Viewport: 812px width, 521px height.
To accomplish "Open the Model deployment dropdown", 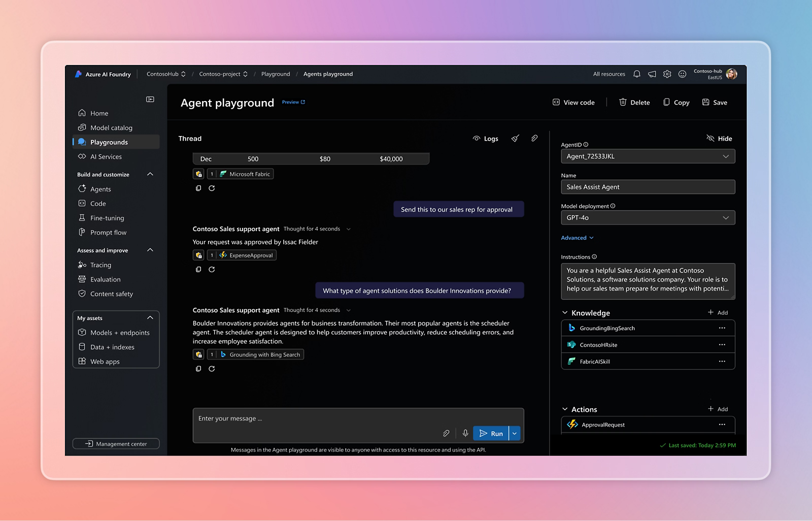I will pos(648,217).
